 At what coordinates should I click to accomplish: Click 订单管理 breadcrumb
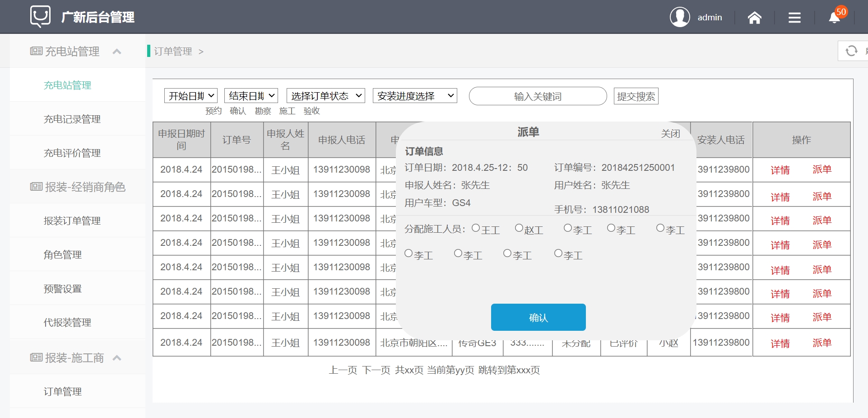click(x=173, y=52)
